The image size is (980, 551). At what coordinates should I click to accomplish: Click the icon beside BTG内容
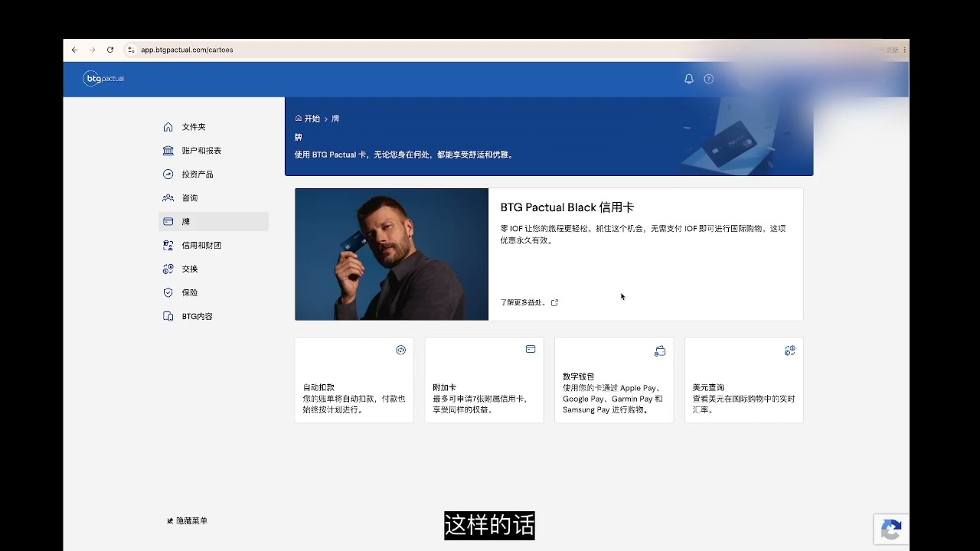(168, 317)
